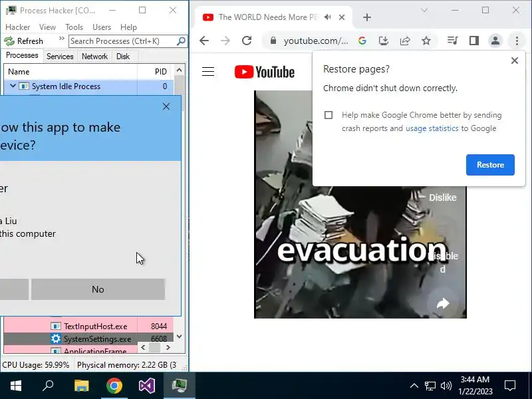
Task: Click the search magnifier icon in Process Hacker
Action: tap(182, 41)
